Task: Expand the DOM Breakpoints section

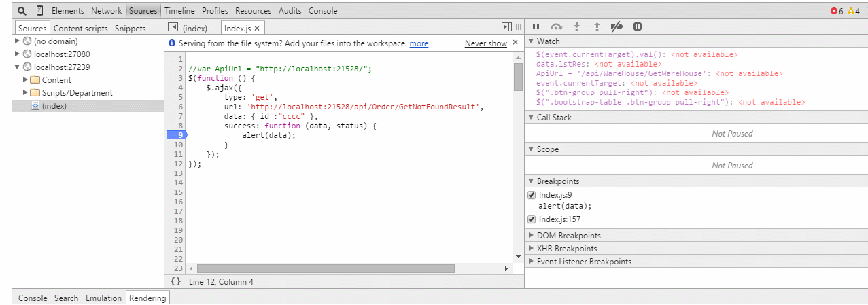Action: (x=531, y=236)
